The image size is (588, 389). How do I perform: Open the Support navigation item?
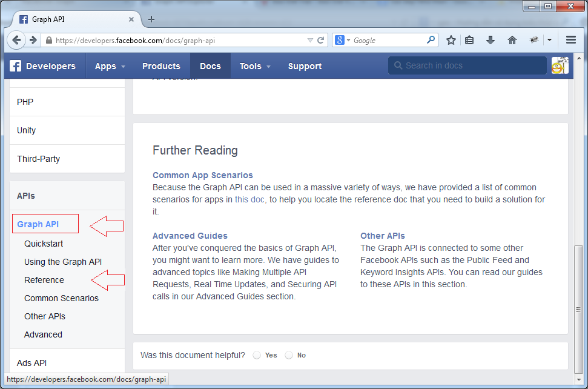(x=305, y=66)
